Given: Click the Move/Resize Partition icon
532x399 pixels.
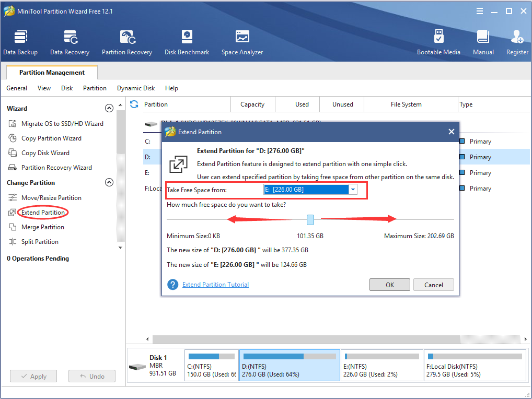Looking at the screenshot, I should coord(13,197).
